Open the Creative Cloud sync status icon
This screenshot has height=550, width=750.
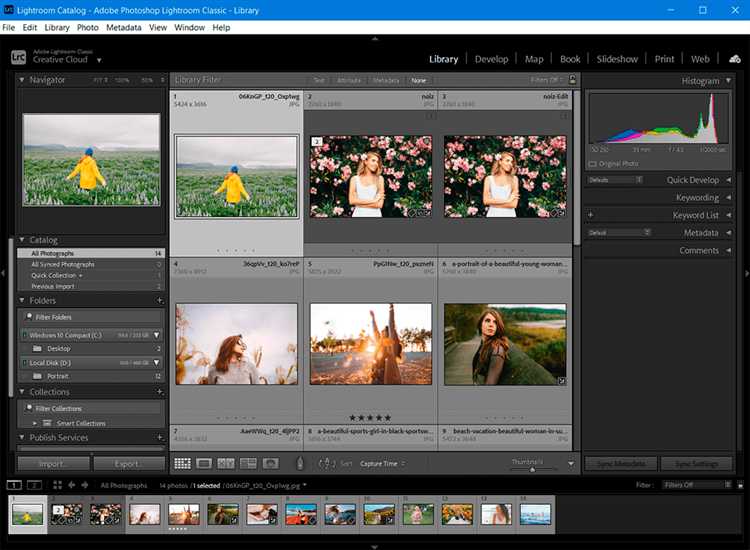tap(735, 59)
